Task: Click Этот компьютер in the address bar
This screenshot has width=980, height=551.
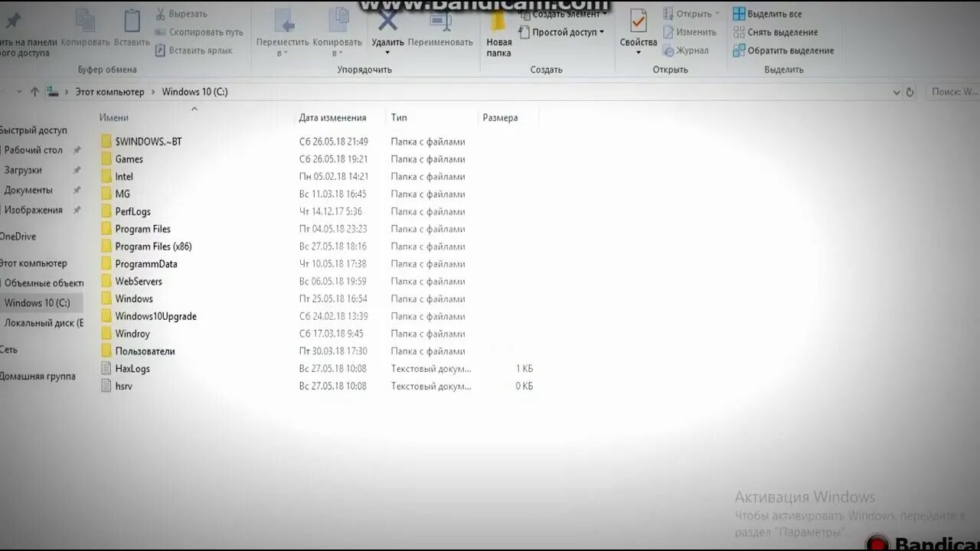Action: tap(109, 92)
